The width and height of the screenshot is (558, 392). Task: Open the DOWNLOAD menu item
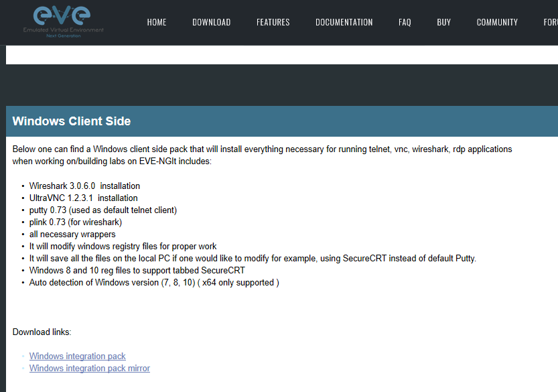[212, 22]
